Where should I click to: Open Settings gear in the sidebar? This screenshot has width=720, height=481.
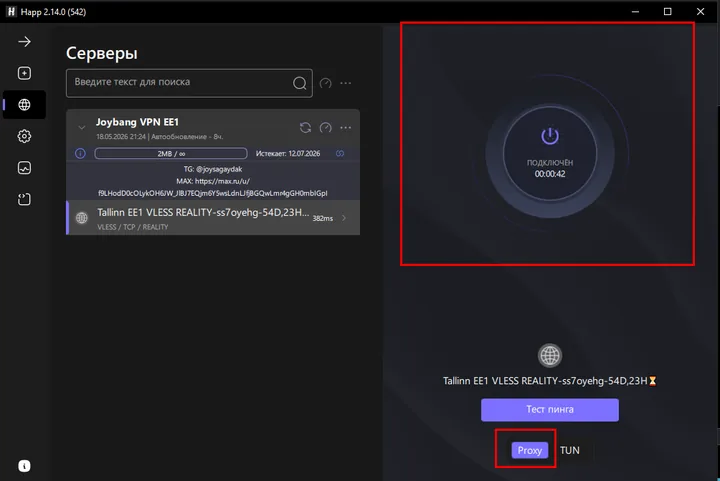(x=24, y=136)
